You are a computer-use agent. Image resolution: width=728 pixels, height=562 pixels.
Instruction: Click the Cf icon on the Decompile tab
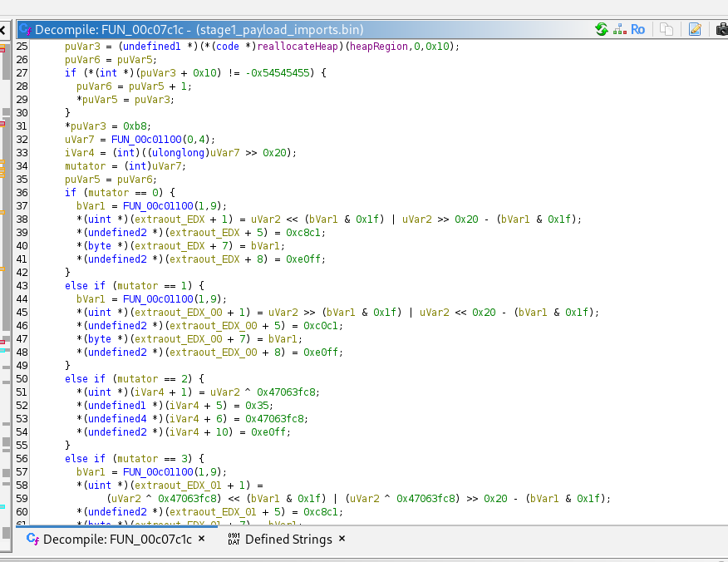point(33,539)
